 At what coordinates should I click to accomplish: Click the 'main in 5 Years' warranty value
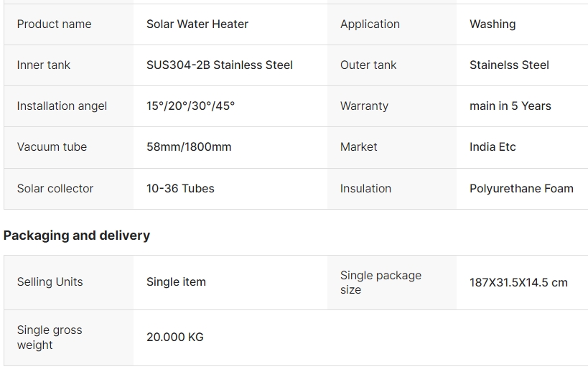pos(510,106)
